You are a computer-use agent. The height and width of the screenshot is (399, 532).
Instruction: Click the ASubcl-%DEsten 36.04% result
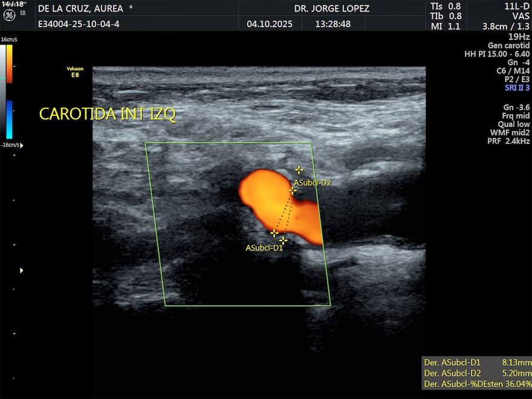[x=477, y=384]
